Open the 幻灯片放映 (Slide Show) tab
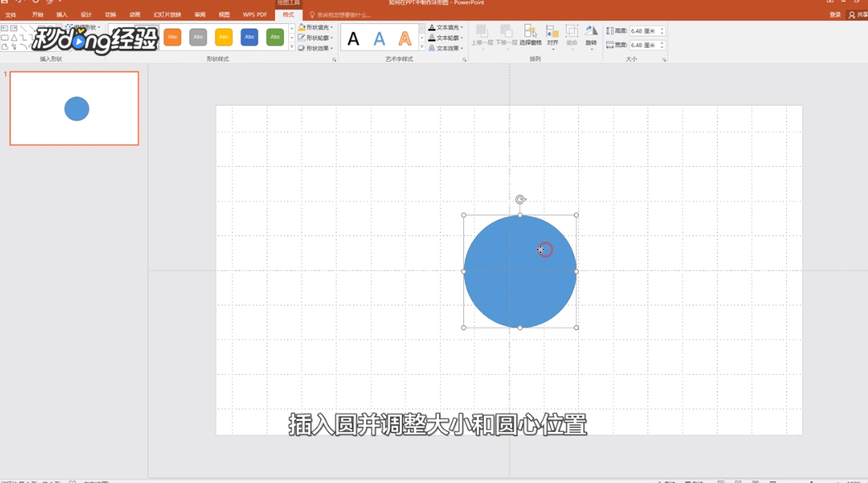868x483 pixels. pyautogui.click(x=167, y=15)
